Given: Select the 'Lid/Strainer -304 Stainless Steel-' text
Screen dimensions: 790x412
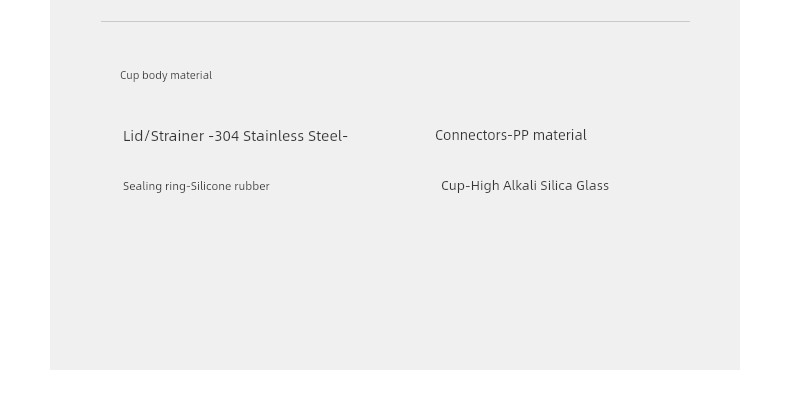Looking at the screenshot, I should tap(235, 136).
